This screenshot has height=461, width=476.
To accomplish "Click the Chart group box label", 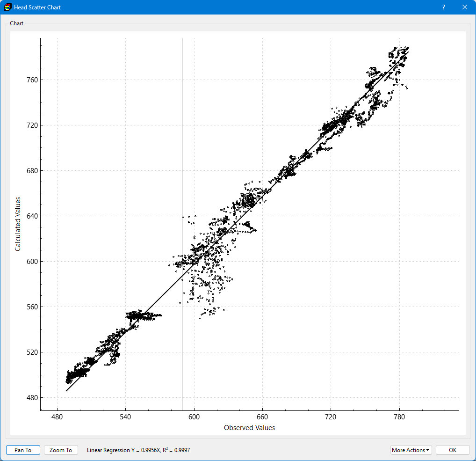I will click(16, 23).
